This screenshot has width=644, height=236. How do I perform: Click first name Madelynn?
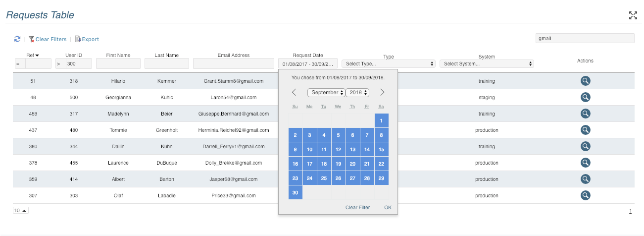(118, 114)
